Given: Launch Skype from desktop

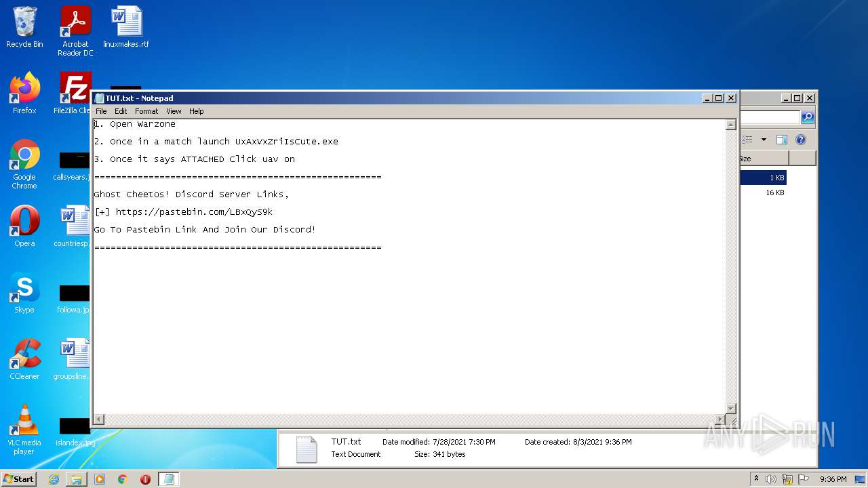Looking at the screenshot, I should 24,293.
